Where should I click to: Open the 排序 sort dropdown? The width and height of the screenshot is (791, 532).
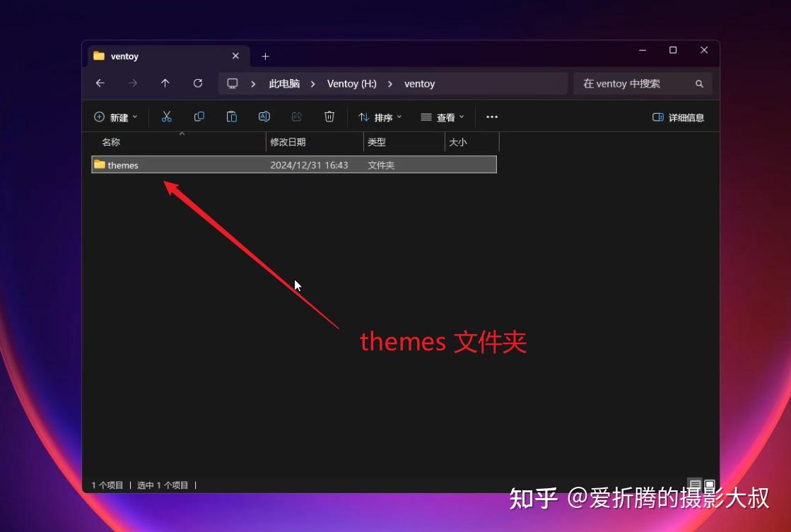click(x=381, y=117)
